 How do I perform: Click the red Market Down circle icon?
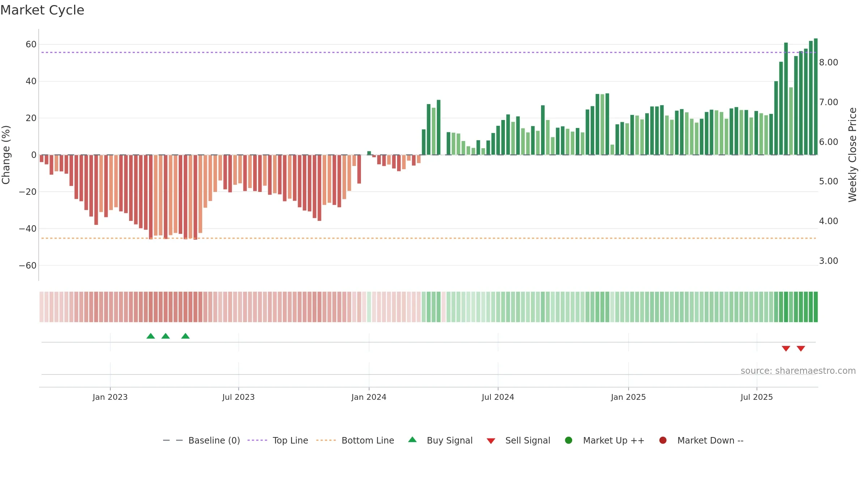[663, 440]
